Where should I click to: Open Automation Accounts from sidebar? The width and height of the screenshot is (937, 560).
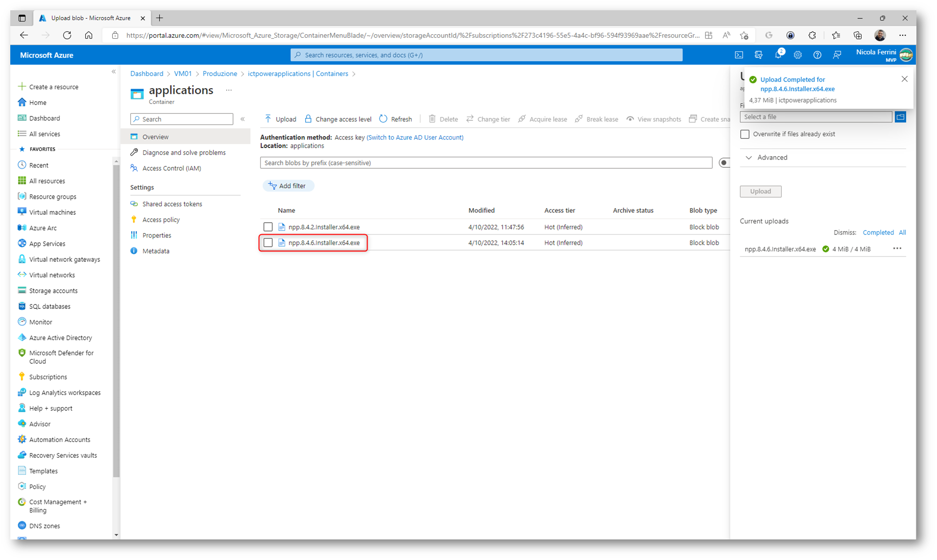54,439
